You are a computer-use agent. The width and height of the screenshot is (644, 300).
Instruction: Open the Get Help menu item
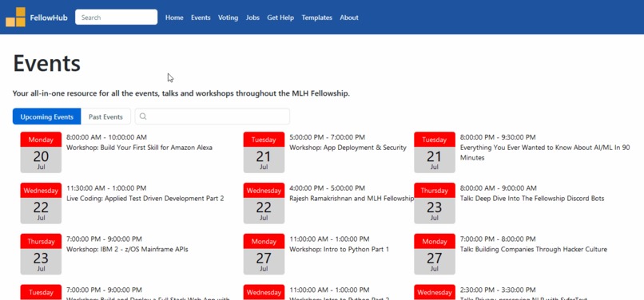(280, 18)
